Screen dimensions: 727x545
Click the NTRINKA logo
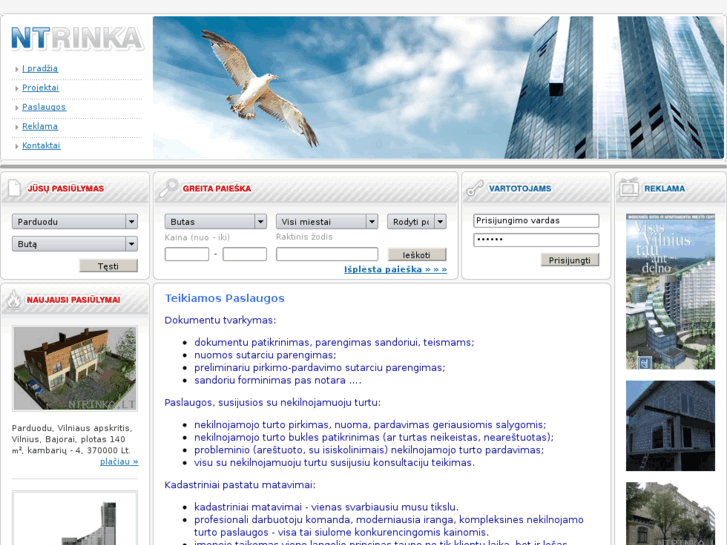tap(77, 38)
